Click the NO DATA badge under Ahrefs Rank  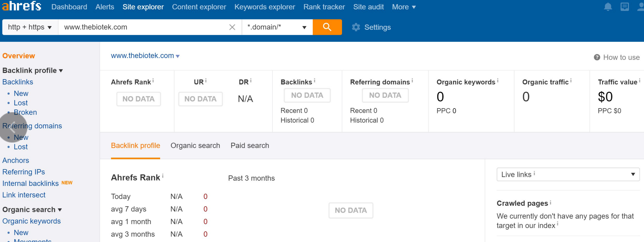pyautogui.click(x=138, y=99)
